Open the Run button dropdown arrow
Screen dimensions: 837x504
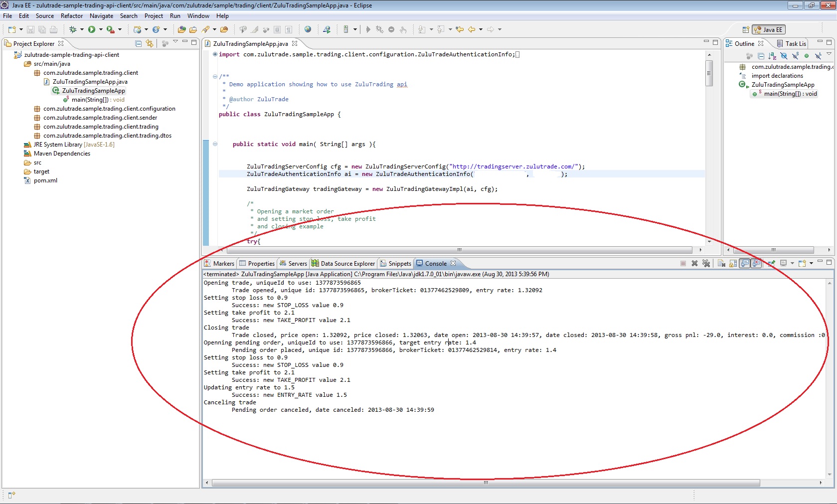[x=101, y=30]
